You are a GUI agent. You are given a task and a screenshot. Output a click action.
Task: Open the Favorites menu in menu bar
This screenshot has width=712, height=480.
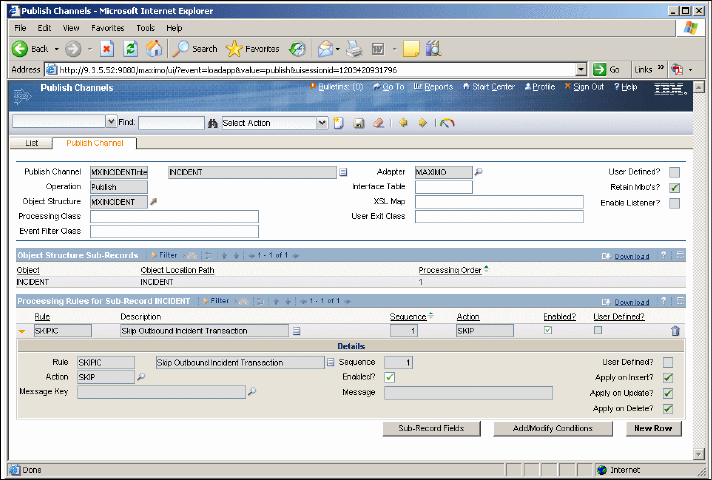pyautogui.click(x=108, y=28)
